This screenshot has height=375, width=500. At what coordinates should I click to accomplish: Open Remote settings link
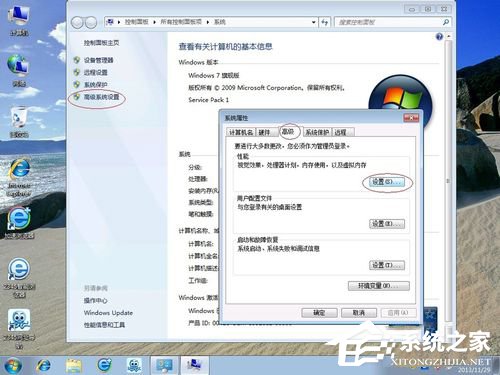click(95, 72)
